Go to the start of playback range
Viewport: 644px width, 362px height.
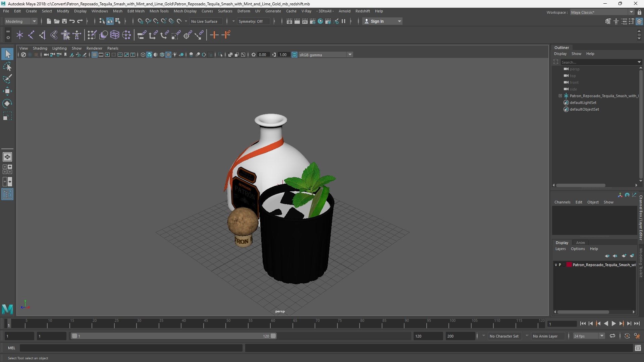click(583, 323)
